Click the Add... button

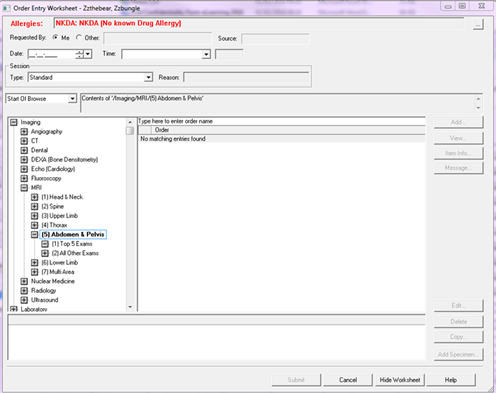458,122
